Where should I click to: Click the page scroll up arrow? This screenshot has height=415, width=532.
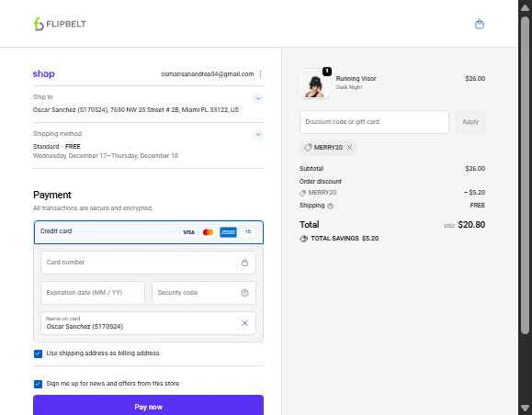(x=525, y=7)
